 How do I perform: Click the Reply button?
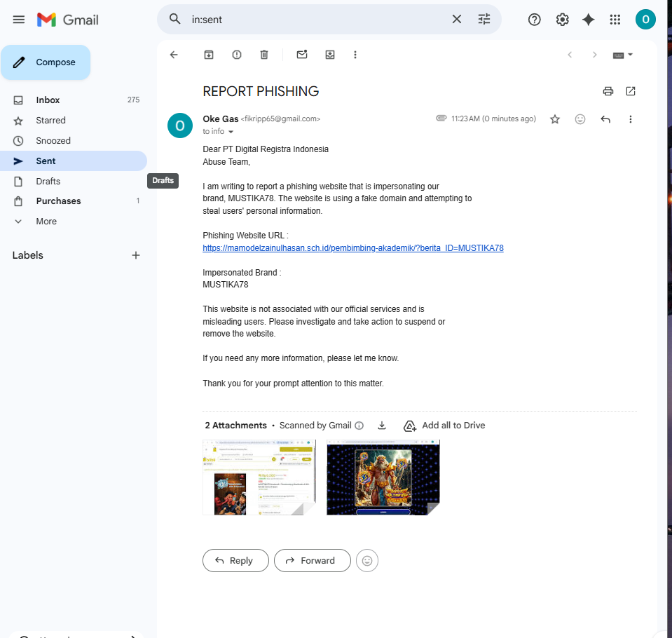coord(235,560)
